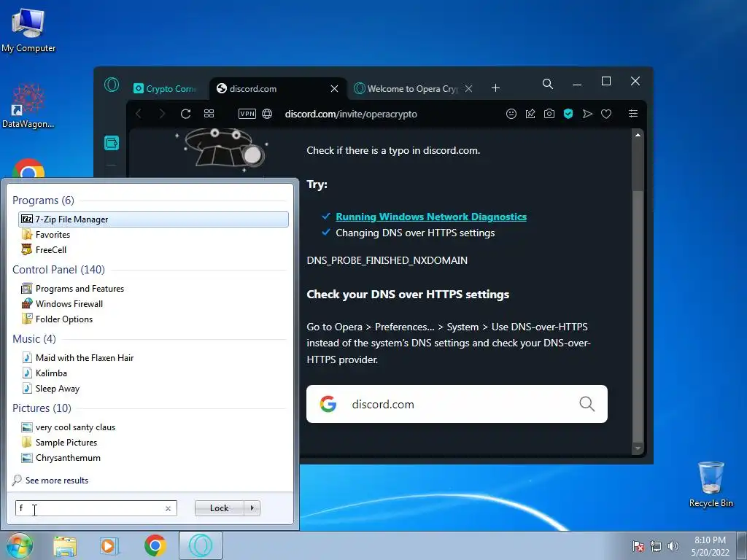Screen dimensions: 747x560
Task: Click the Opera taskbar button
Action: [201, 545]
